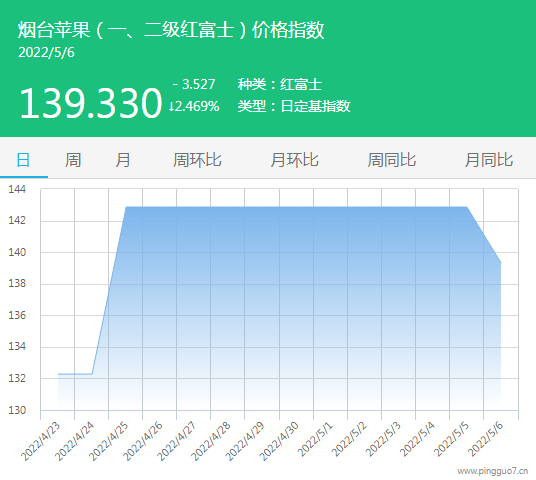Click the 139.330 index value
Screen dimensions: 536x480
click(x=91, y=103)
